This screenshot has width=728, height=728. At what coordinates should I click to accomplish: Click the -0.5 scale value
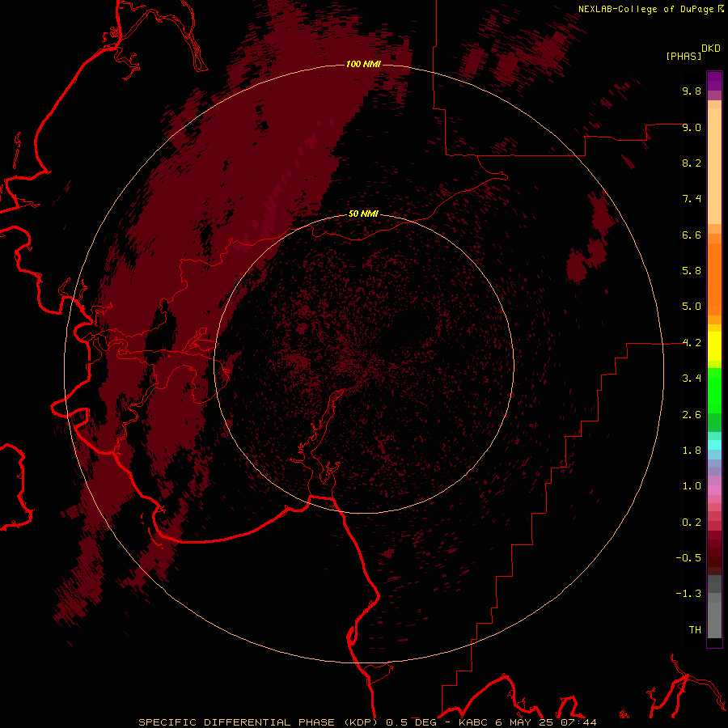click(688, 558)
